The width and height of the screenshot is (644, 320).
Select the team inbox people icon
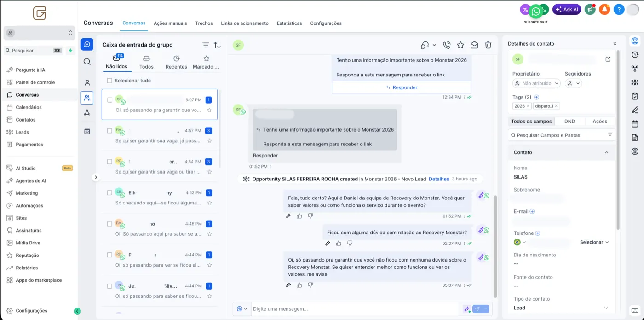[x=87, y=98]
